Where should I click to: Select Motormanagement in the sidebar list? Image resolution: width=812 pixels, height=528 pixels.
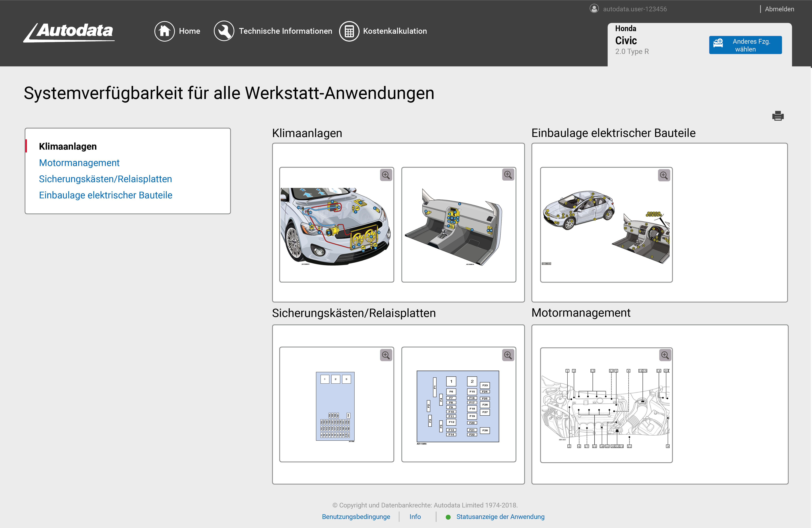point(79,163)
